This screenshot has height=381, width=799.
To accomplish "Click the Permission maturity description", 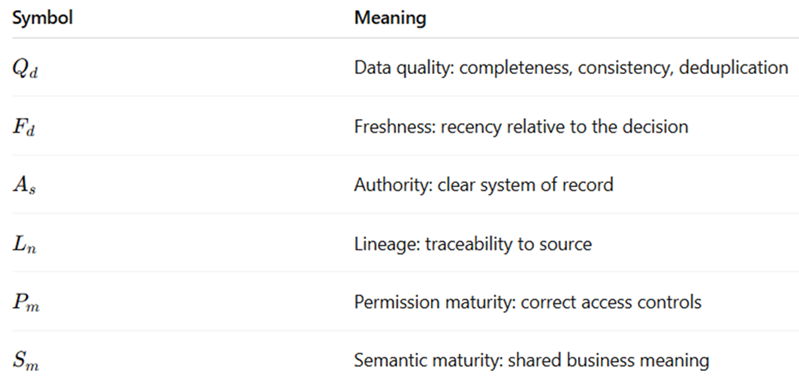I will pyautogui.click(x=527, y=302).
